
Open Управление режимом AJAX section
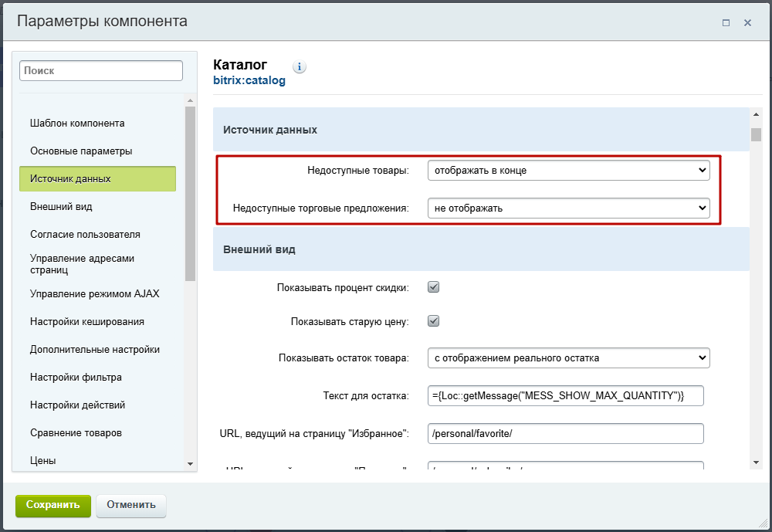tap(94, 293)
